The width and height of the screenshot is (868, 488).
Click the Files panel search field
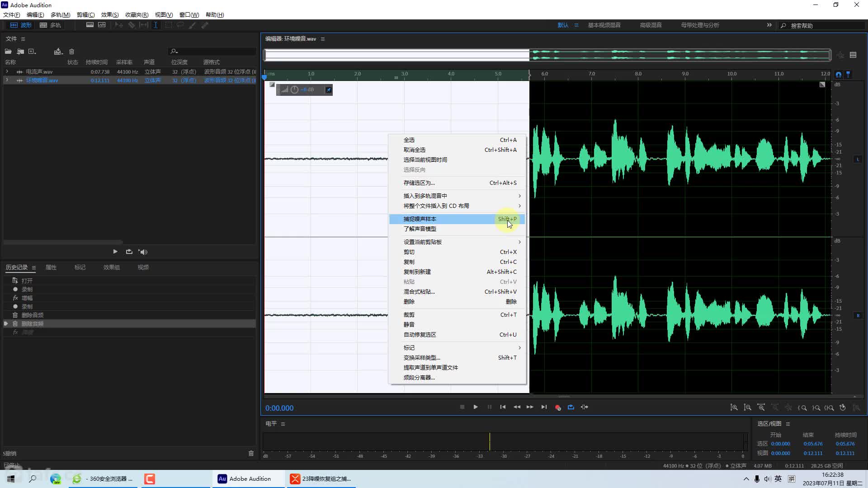pyautogui.click(x=212, y=52)
